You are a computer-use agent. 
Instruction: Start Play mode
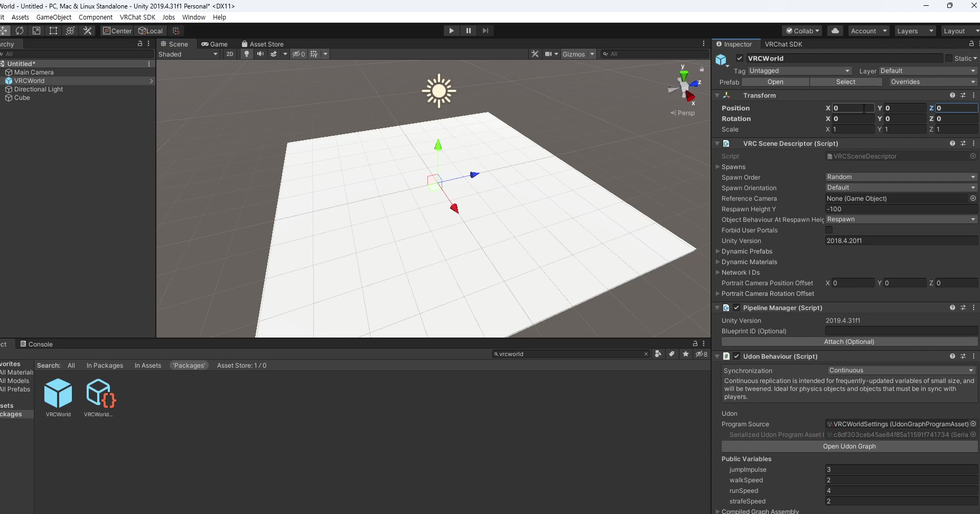tap(451, 31)
